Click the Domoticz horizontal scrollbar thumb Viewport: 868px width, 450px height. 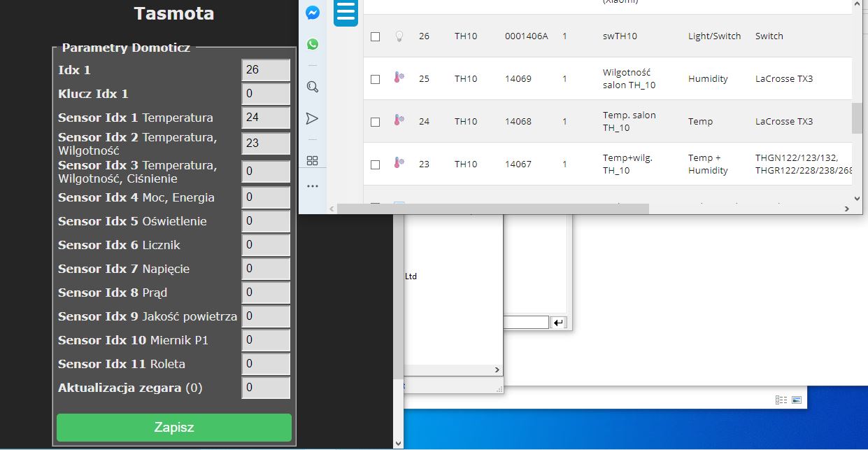(493, 209)
